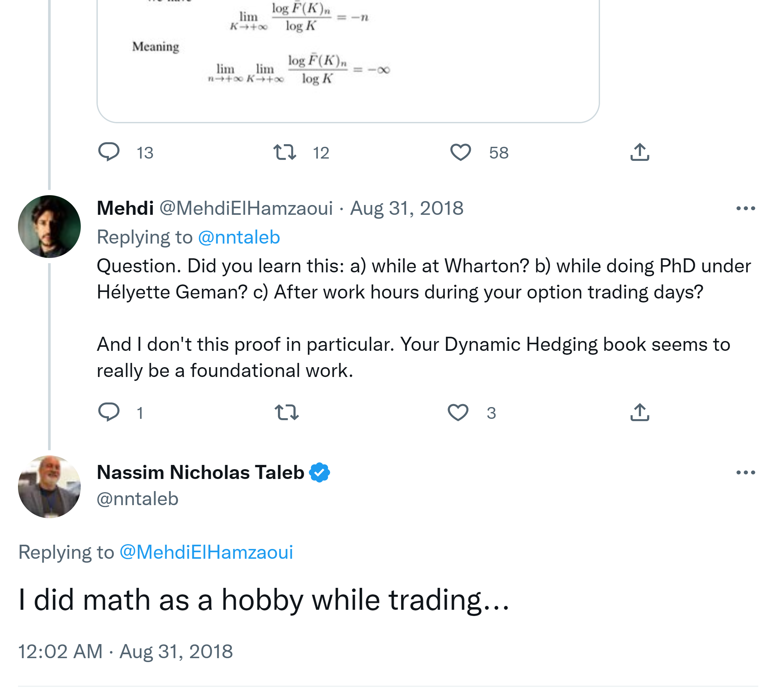Open Nassim Taleb's profile picture
Viewport: 773px width, 700px height.
[49, 487]
